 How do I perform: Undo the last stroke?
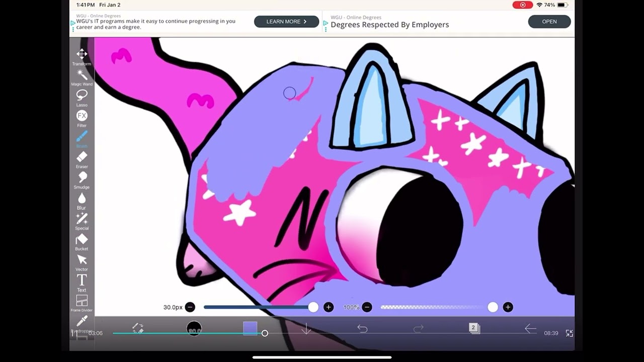pyautogui.click(x=362, y=328)
